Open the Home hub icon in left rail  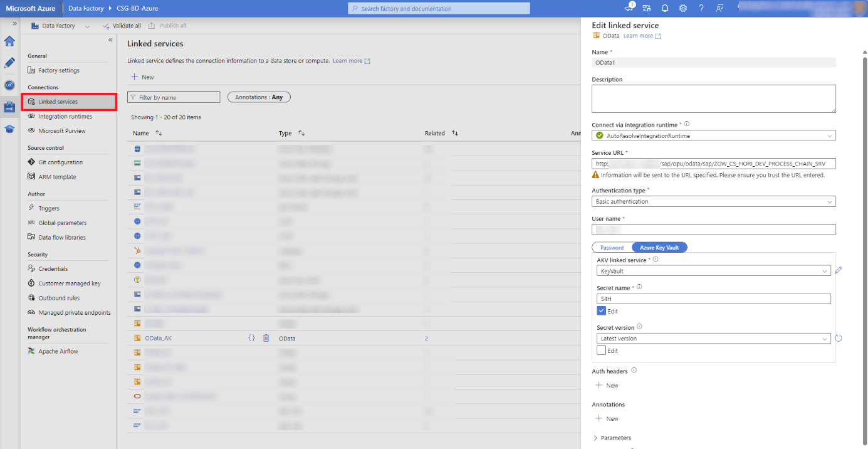click(9, 41)
